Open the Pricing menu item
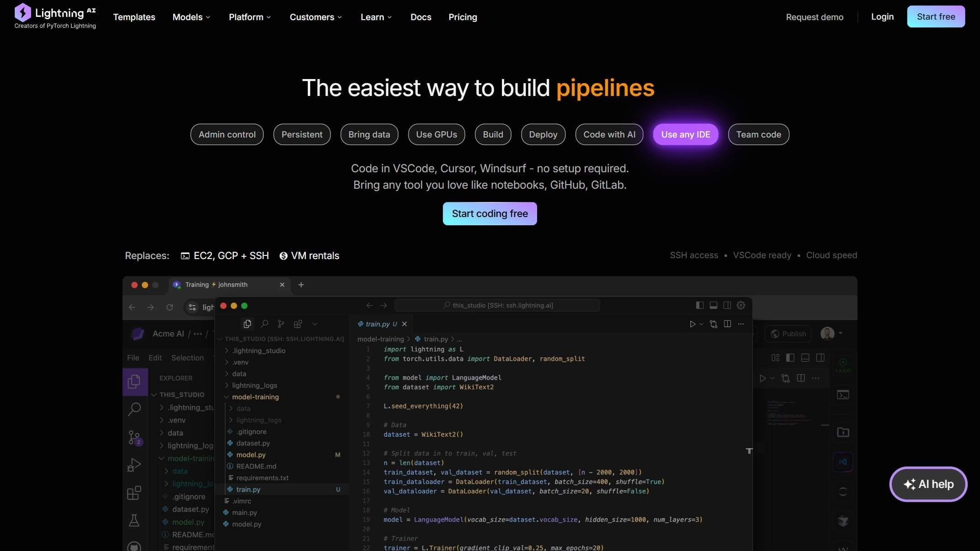 (463, 17)
